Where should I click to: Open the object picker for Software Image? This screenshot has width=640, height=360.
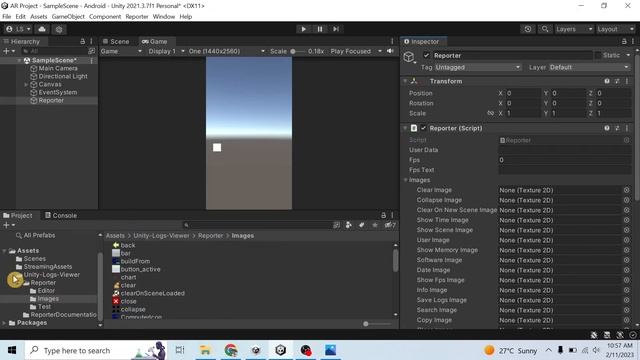click(x=627, y=260)
